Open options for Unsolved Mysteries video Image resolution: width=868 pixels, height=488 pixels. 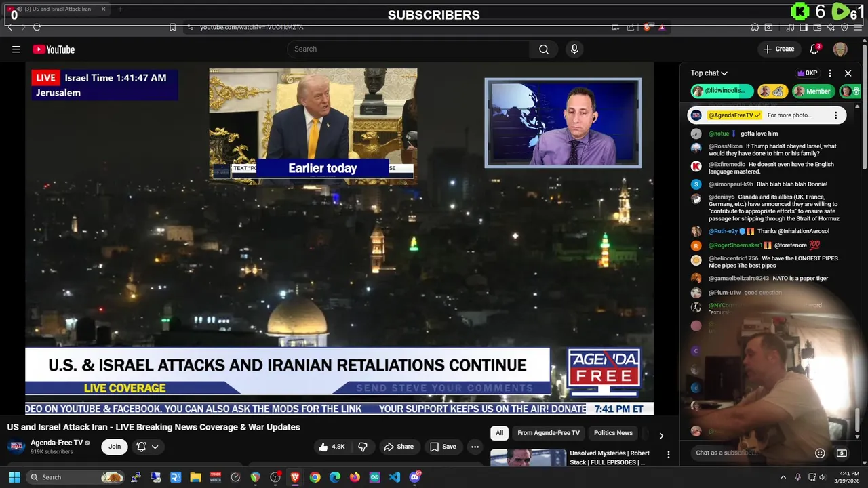click(668, 455)
